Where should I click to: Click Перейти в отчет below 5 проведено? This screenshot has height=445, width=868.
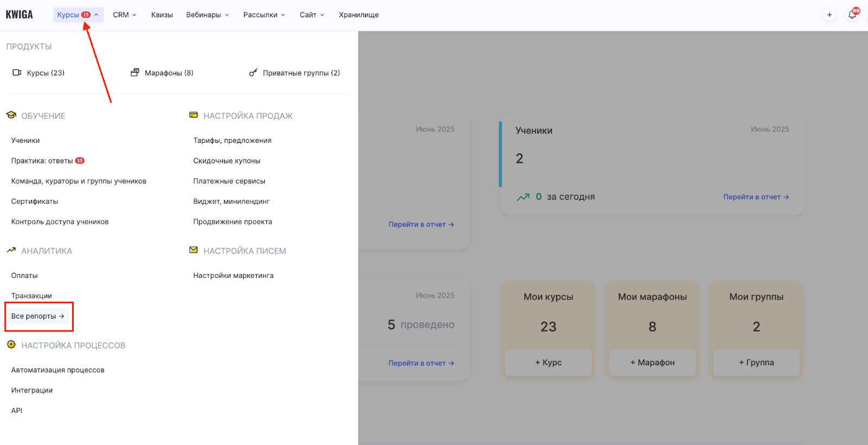point(422,363)
